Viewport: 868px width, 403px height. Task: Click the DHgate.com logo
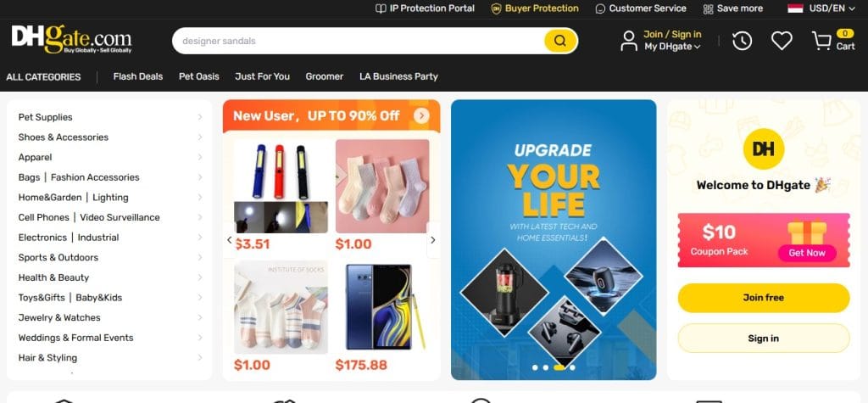coord(71,39)
